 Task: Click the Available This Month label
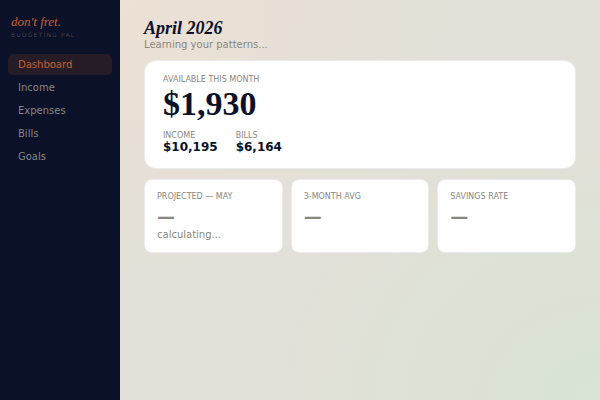[x=211, y=79]
